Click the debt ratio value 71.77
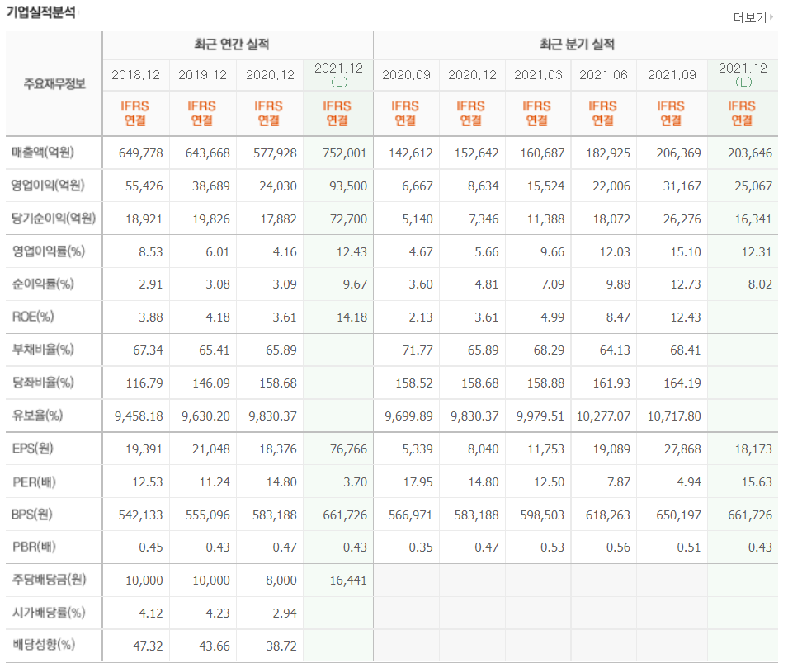 pos(418,350)
